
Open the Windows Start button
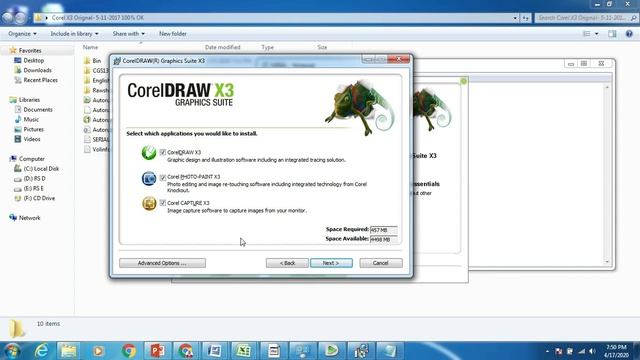[12, 351]
